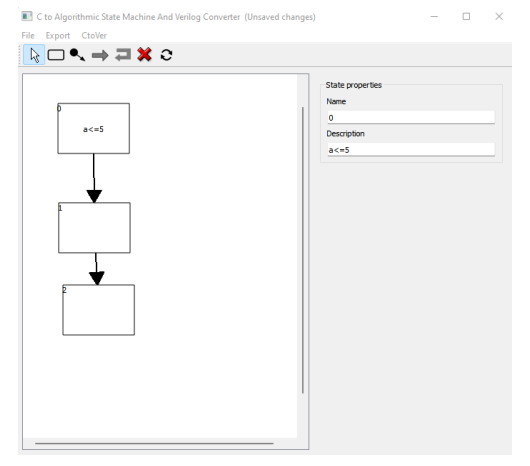Maximize the converter window

pyautogui.click(x=466, y=17)
